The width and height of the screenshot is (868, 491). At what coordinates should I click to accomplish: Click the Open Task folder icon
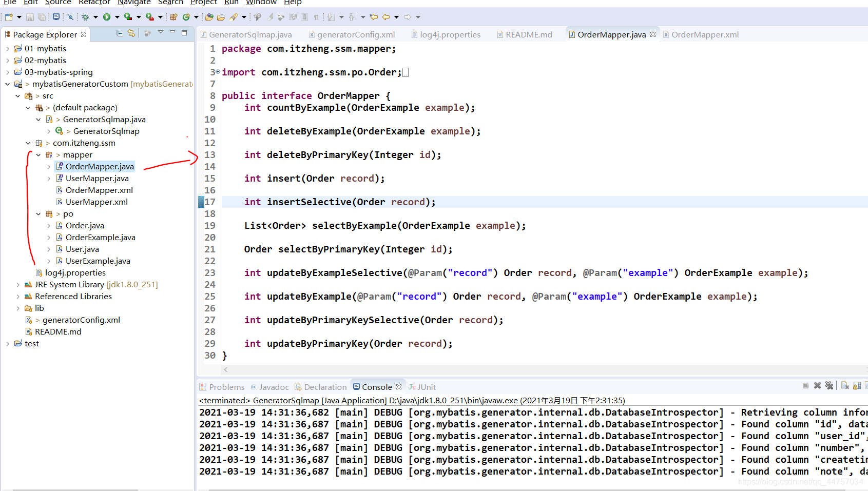[x=221, y=17]
